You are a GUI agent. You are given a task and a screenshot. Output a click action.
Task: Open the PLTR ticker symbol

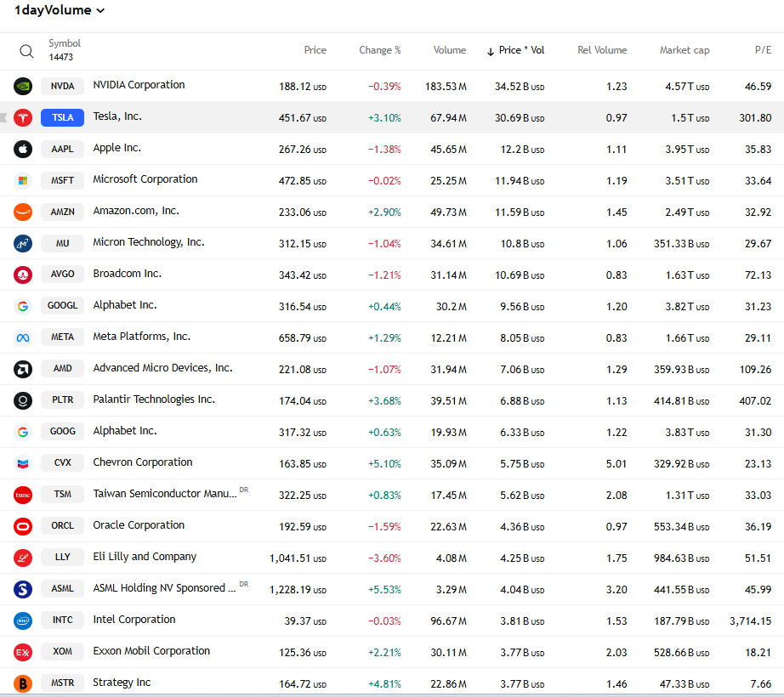click(63, 399)
